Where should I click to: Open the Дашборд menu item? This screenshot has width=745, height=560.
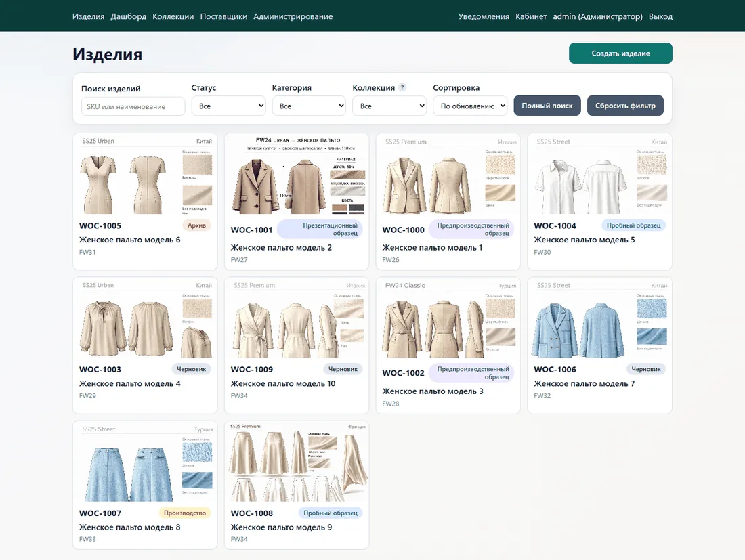coord(128,16)
